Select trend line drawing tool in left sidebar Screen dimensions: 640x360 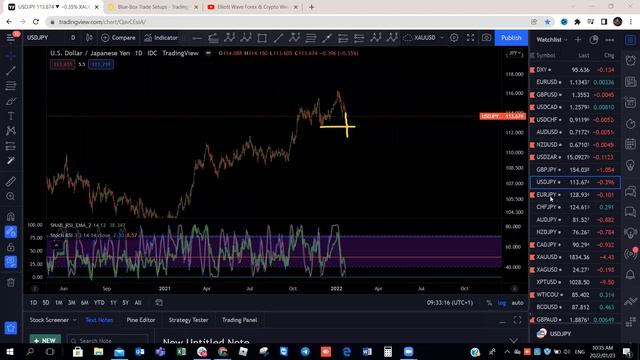click(11, 71)
